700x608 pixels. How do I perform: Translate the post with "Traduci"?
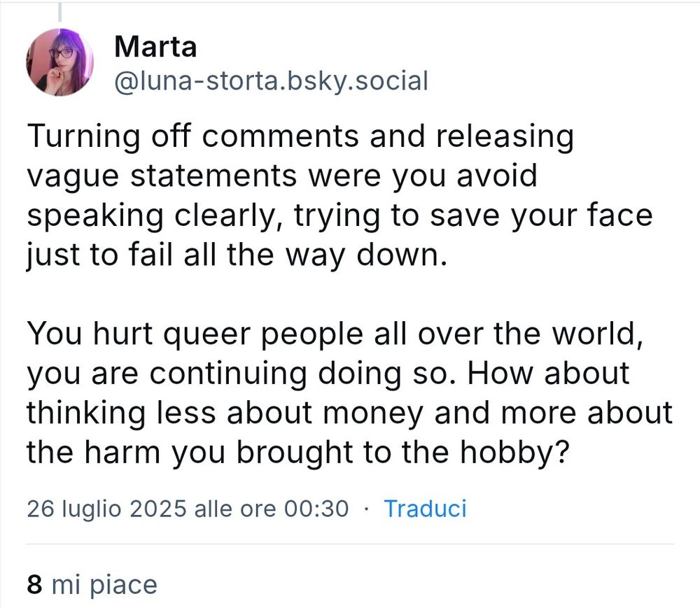pos(425,509)
